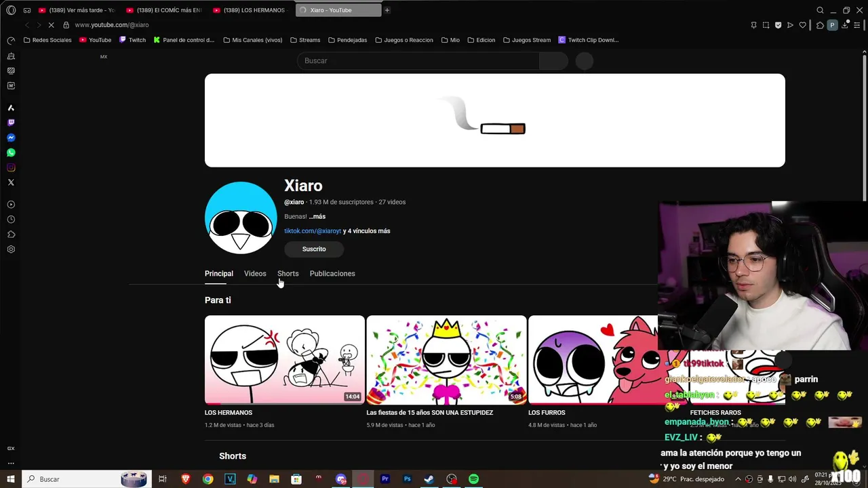Open X (Twitter) in the sidebar
This screenshot has height=488, width=868.
coord(11,182)
